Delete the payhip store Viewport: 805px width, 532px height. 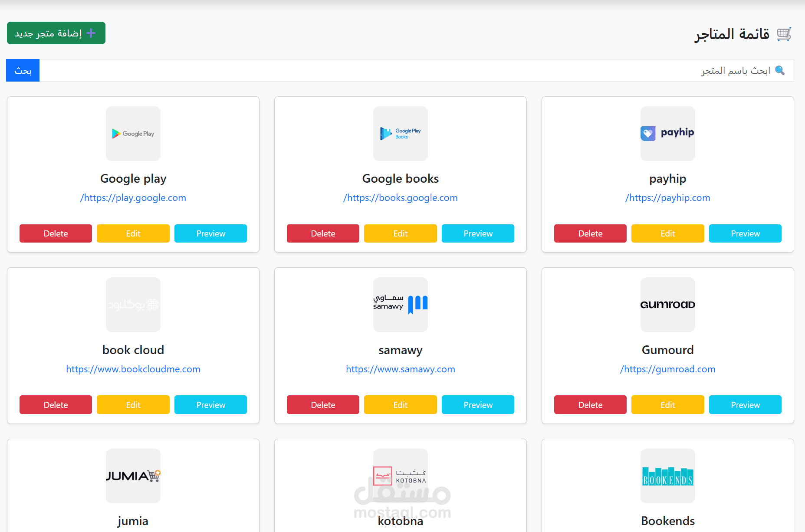click(590, 233)
